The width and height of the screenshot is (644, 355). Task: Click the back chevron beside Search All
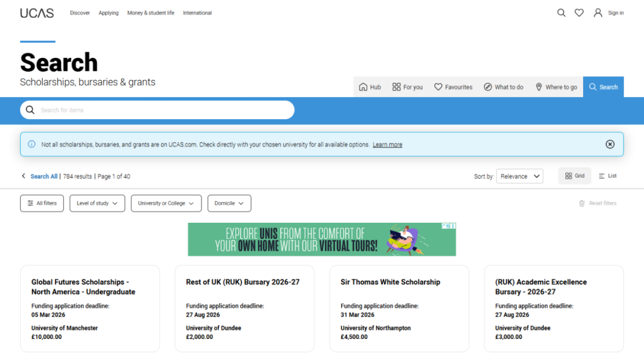tap(24, 176)
